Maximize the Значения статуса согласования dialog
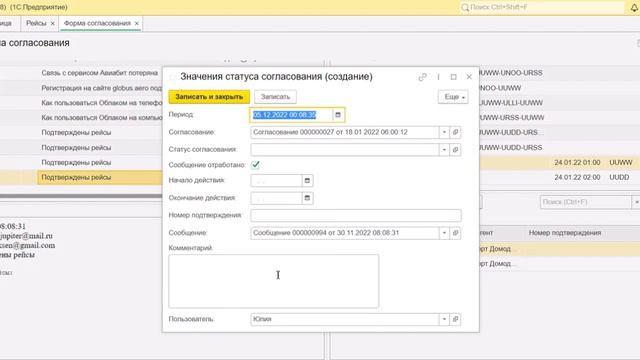This screenshot has width=640, height=360. 453,77
